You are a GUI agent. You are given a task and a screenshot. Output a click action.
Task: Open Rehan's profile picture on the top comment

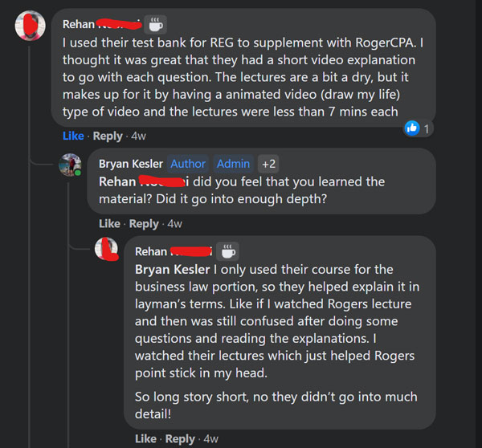[30, 26]
